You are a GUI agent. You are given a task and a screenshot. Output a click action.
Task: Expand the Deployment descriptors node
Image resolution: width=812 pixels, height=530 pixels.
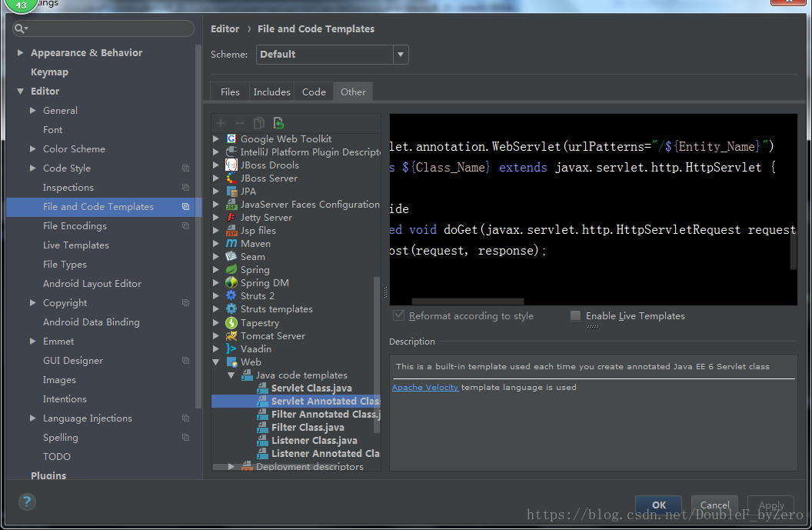(231, 466)
